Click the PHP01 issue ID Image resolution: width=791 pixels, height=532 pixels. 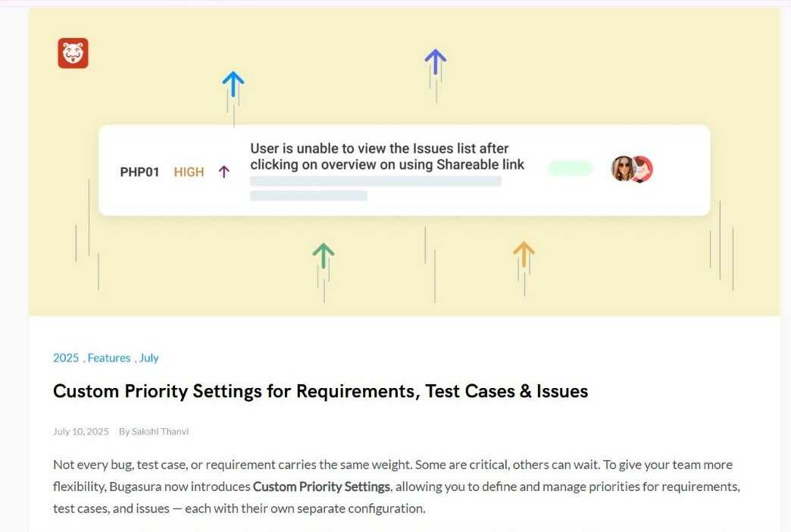[x=139, y=172]
